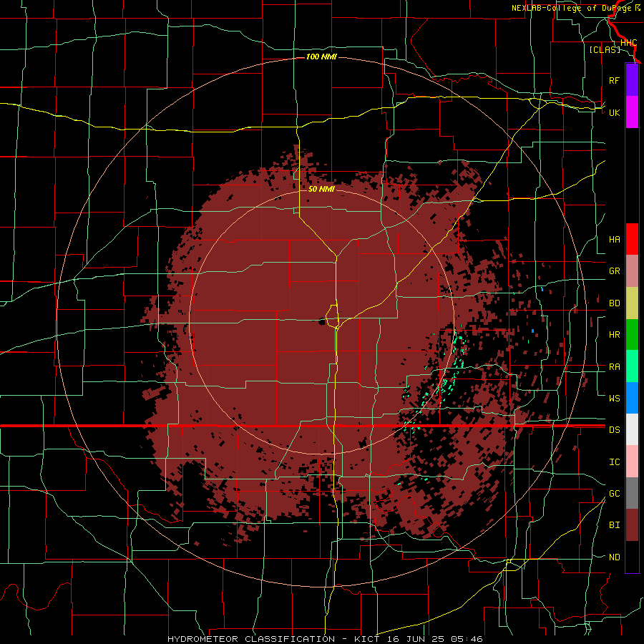644x644 pixels.
Task: Click the WS legend label
Action: tap(614, 399)
